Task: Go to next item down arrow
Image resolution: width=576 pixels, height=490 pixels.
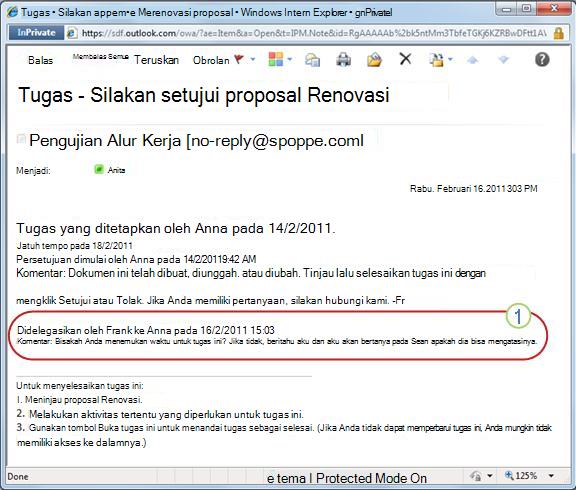Action: pyautogui.click(x=503, y=60)
